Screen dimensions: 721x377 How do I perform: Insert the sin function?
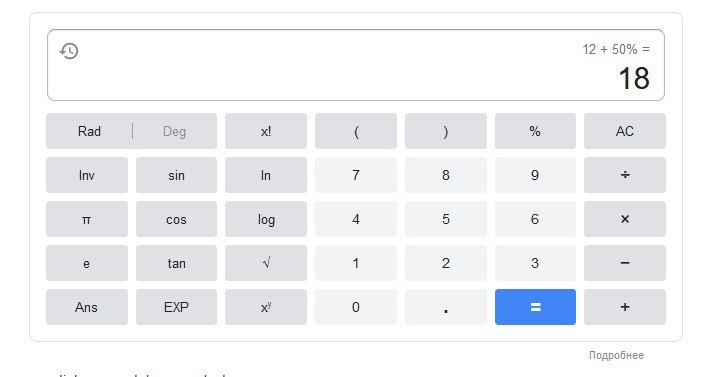[176, 175]
